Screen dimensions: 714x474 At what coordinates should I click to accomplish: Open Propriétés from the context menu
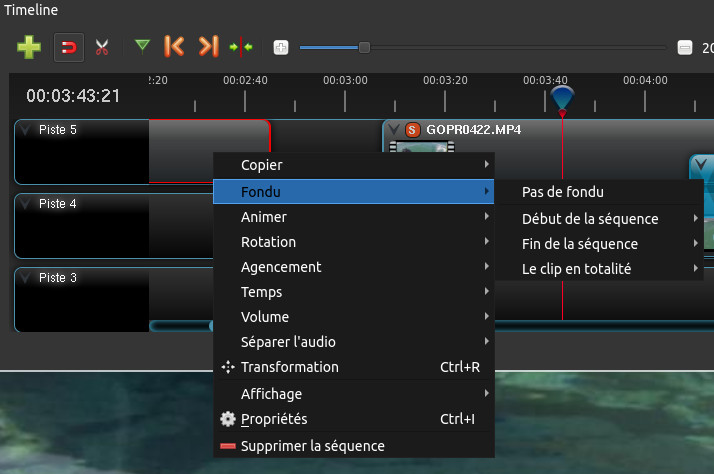(274, 419)
